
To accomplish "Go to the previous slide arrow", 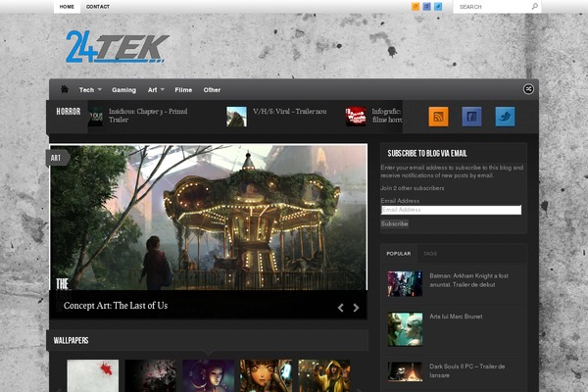I will [x=340, y=308].
